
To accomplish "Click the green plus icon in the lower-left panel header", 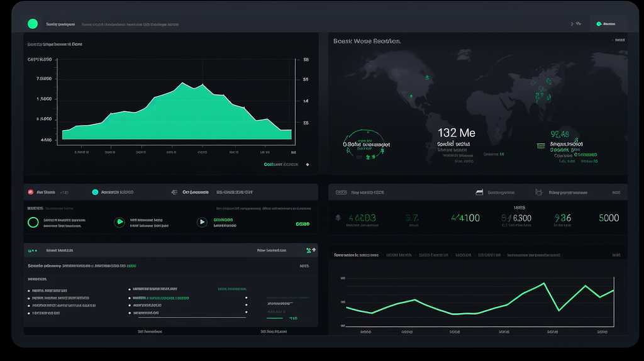I will tap(308, 250).
